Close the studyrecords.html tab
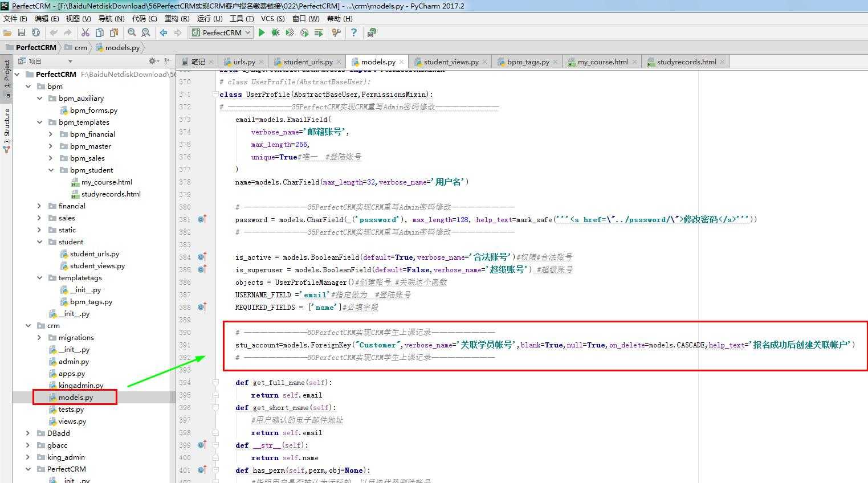 pos(722,62)
